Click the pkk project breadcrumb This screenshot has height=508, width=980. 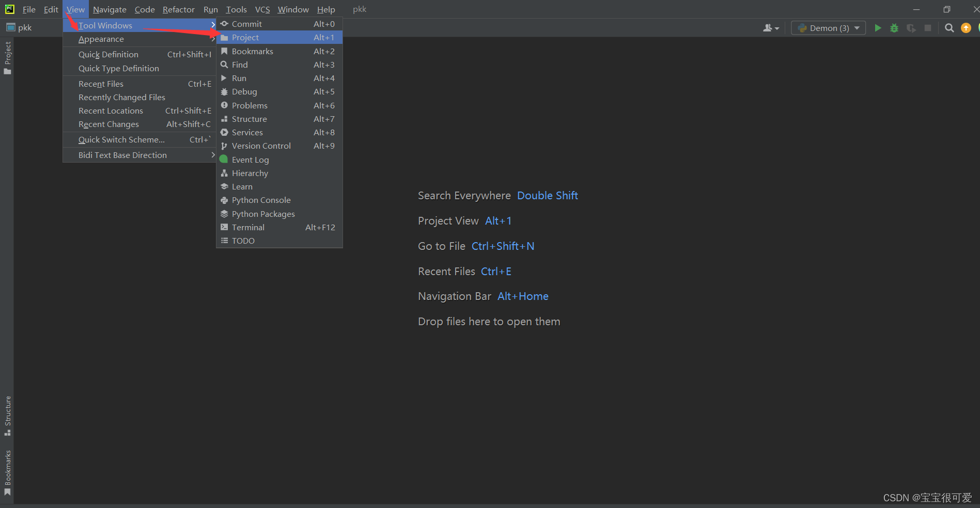coord(19,27)
